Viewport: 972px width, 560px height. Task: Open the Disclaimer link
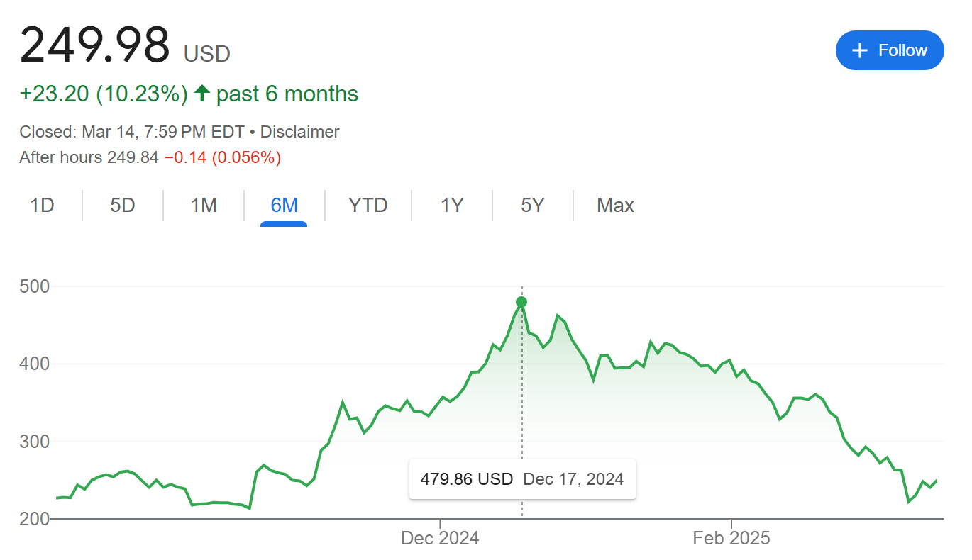pos(299,132)
